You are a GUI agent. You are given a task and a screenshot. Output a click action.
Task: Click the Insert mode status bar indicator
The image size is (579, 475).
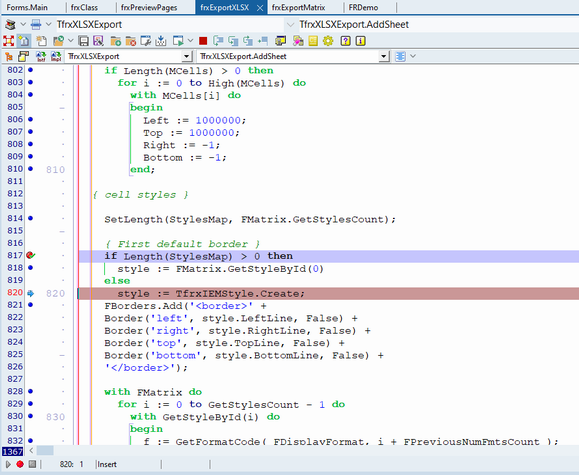coord(107,464)
